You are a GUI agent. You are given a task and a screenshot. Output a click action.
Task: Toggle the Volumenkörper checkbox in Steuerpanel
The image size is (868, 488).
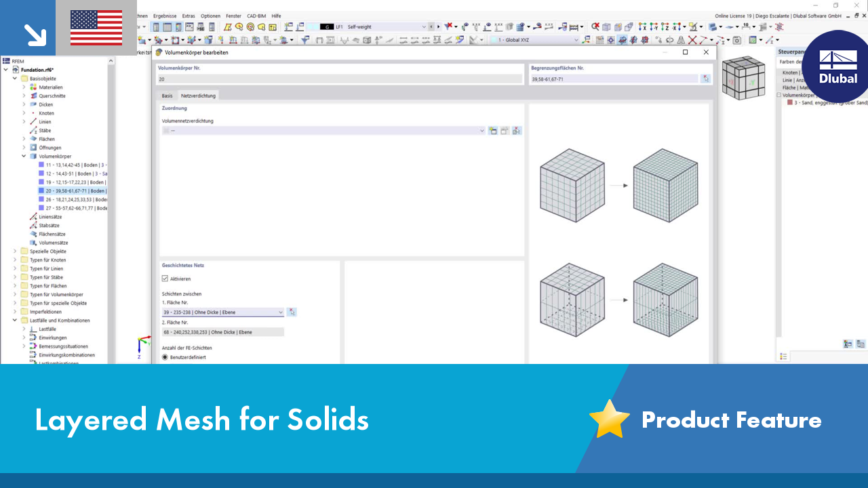pyautogui.click(x=779, y=96)
